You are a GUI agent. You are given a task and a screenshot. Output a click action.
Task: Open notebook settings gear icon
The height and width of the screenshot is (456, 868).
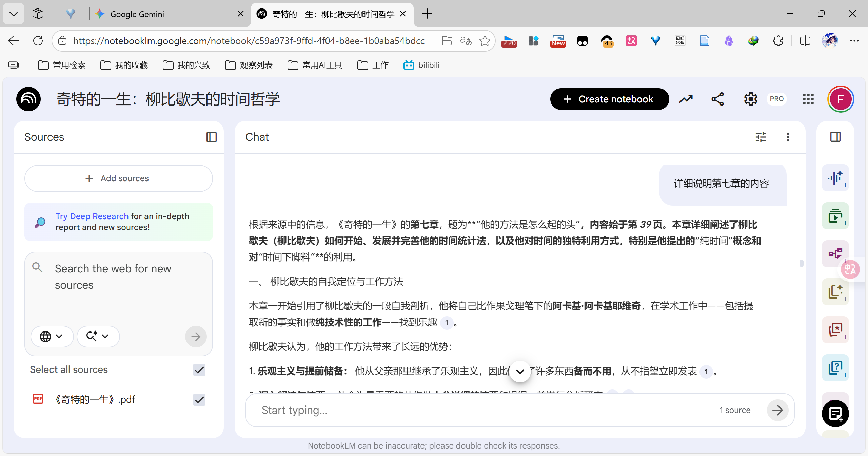(750, 99)
